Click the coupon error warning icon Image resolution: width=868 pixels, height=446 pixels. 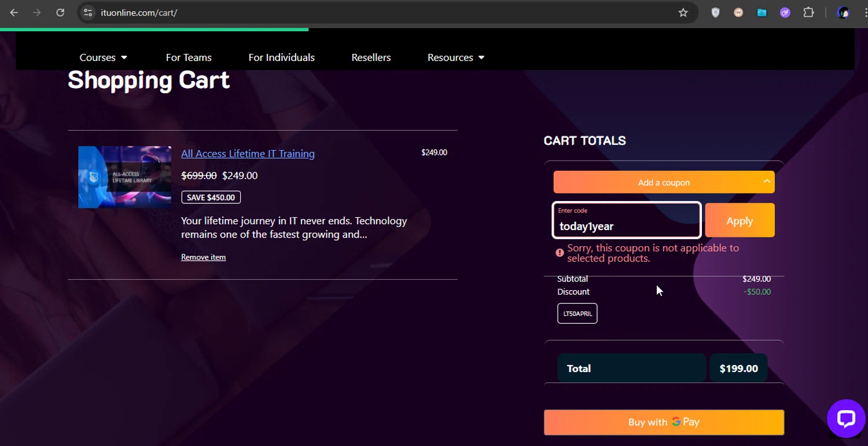click(560, 253)
